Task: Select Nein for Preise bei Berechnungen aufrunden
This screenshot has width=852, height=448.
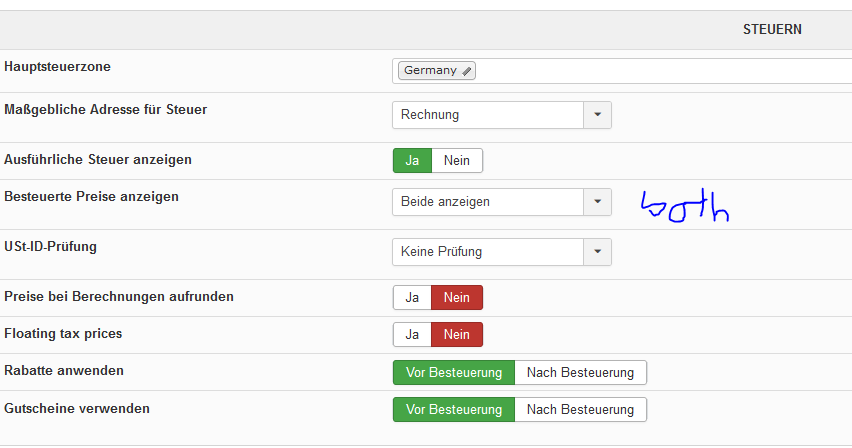Action: coord(457,297)
